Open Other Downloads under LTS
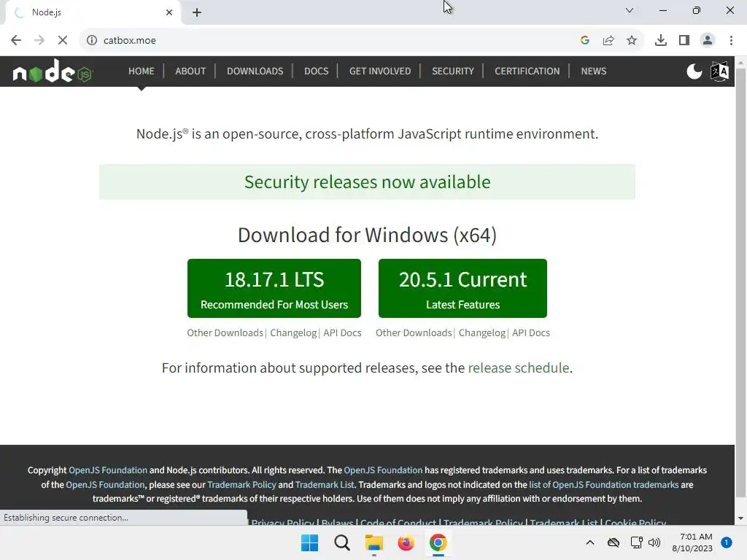 pos(225,332)
